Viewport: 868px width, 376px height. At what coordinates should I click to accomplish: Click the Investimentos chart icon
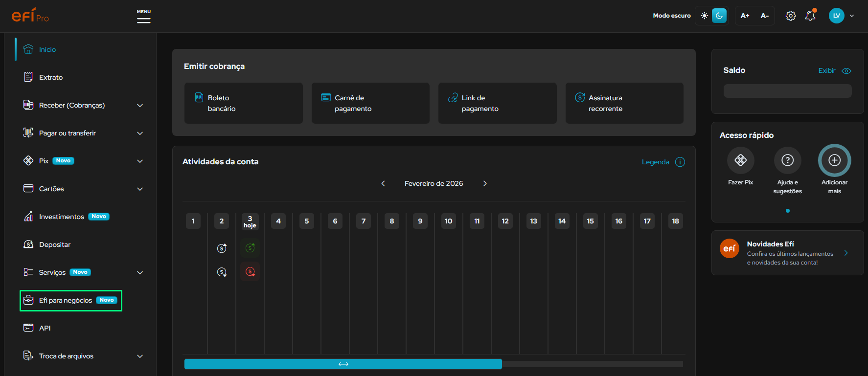(x=28, y=217)
